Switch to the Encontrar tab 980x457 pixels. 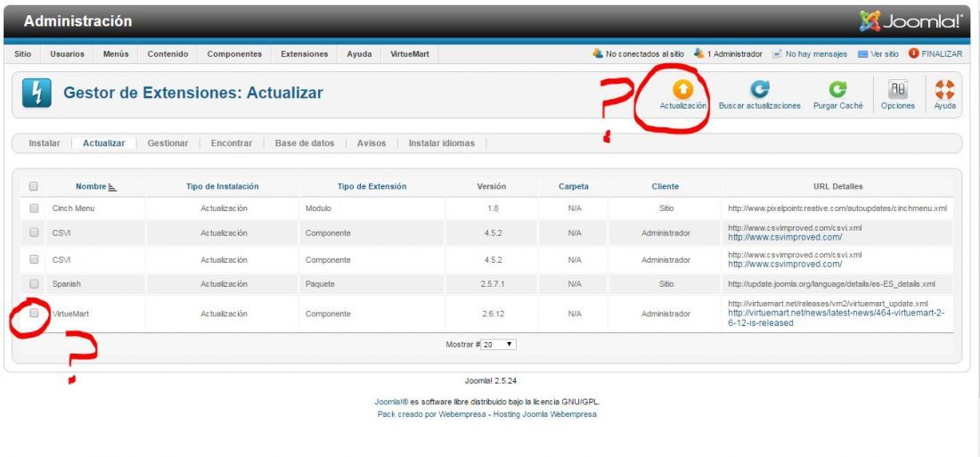(232, 143)
